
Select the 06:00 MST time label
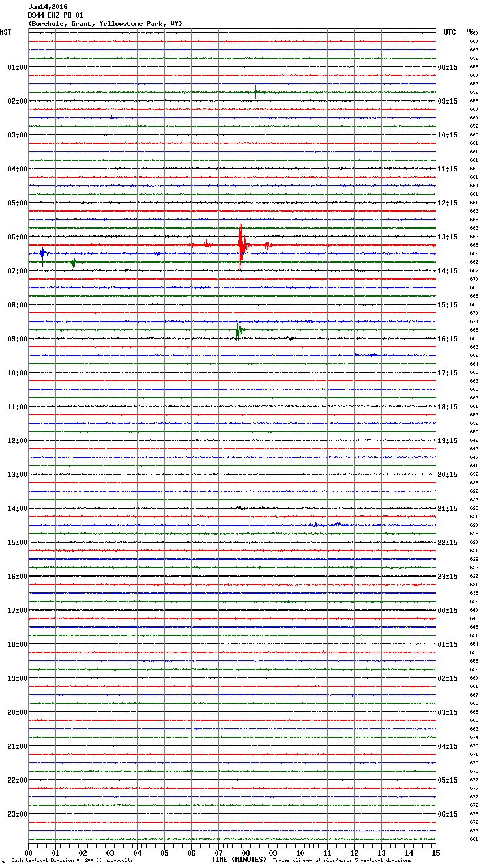(18, 237)
